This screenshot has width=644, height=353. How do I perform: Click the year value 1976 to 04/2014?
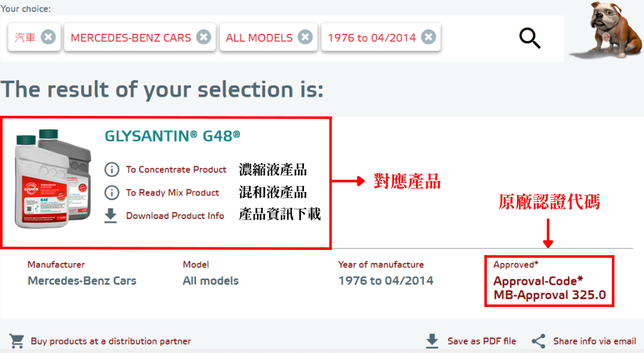click(386, 281)
